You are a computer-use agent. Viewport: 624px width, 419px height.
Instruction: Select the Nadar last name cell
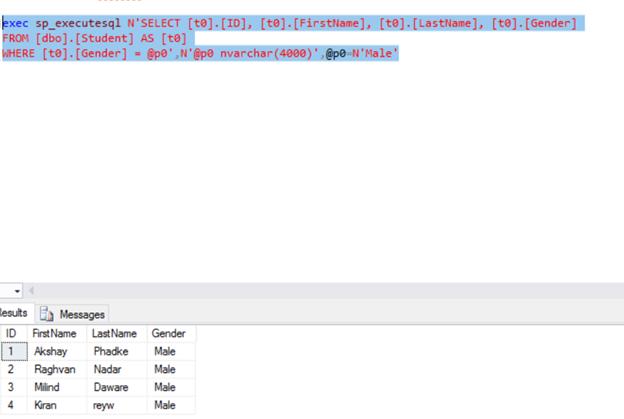pyautogui.click(x=117, y=369)
